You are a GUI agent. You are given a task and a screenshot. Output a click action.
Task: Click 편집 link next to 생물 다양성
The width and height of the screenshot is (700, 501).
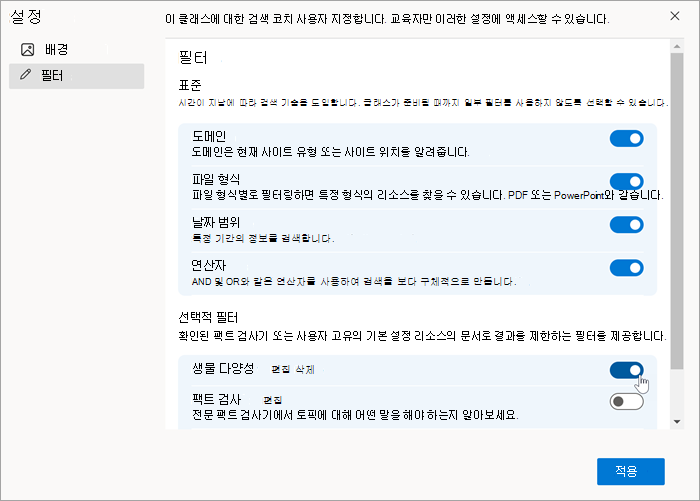281,369
